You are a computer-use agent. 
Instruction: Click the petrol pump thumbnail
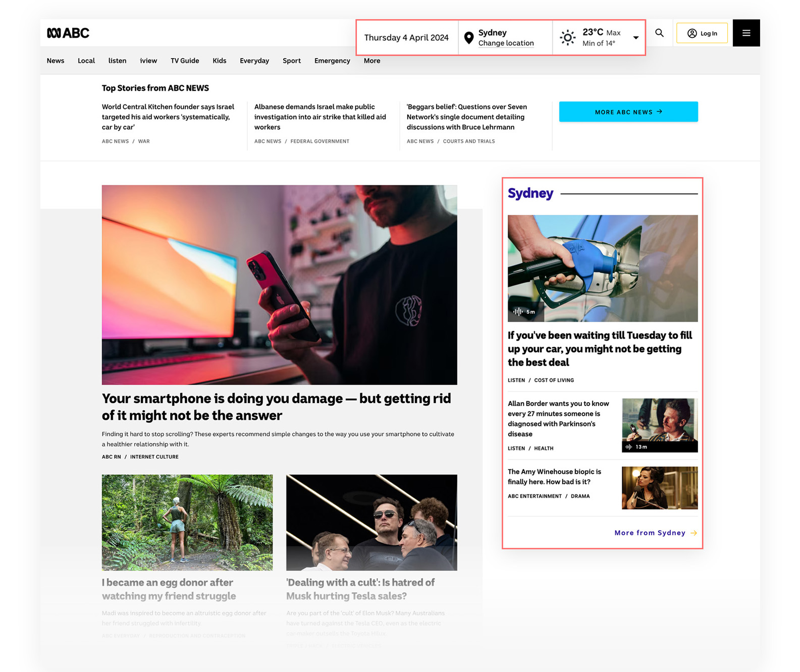(x=603, y=268)
